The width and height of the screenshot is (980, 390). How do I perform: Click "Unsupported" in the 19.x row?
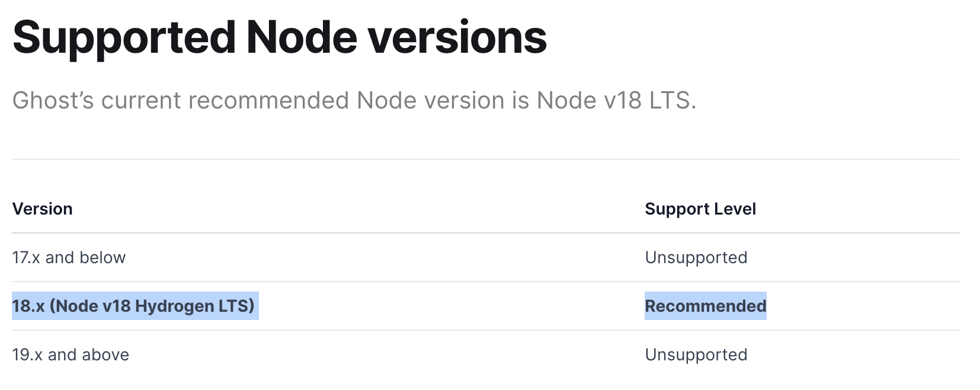pos(696,354)
